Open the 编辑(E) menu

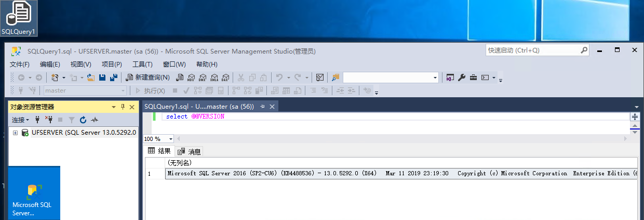coord(50,64)
